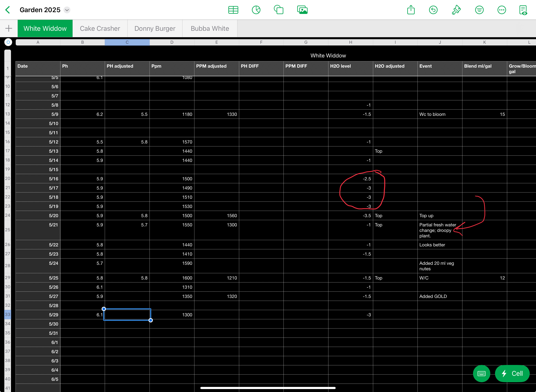Image resolution: width=536 pixels, height=392 pixels.
Task: Insert media using the photo icon
Action: pos(302,10)
